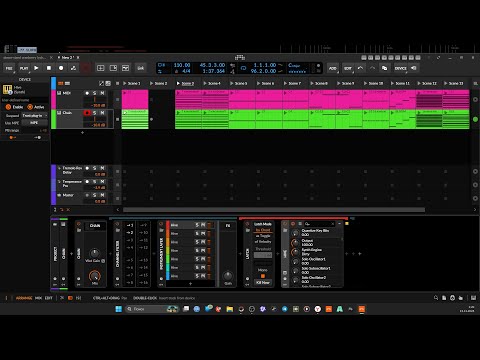Open the PLAY menu button
The height and width of the screenshot is (360, 480).
click(x=24, y=68)
